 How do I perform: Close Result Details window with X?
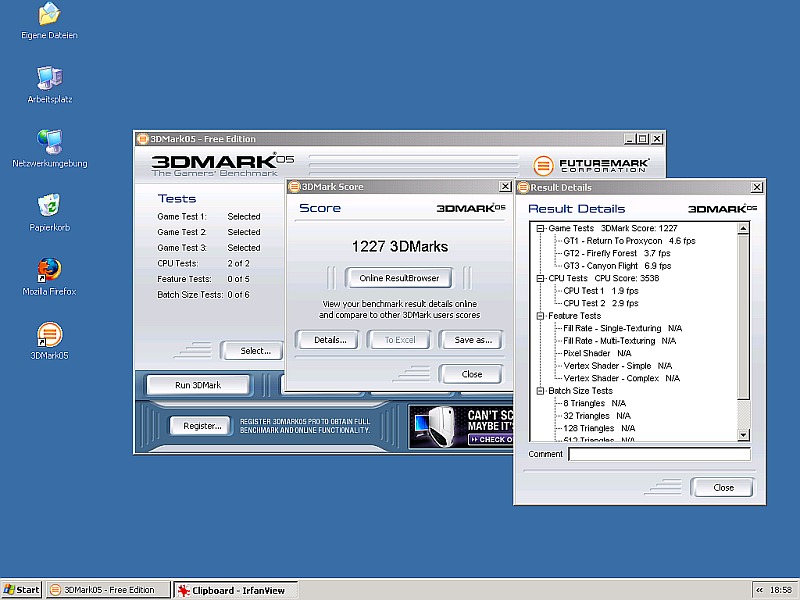(x=757, y=188)
